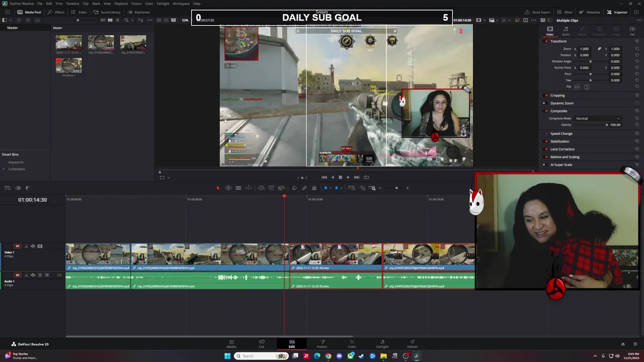The image size is (644, 362).
Task: Switch to the Color page
Action: point(352,344)
